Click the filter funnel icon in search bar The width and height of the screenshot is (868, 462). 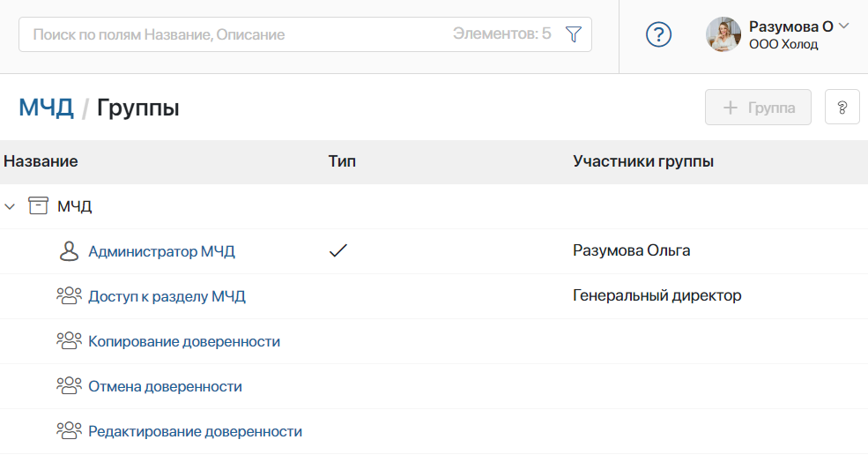coord(573,34)
